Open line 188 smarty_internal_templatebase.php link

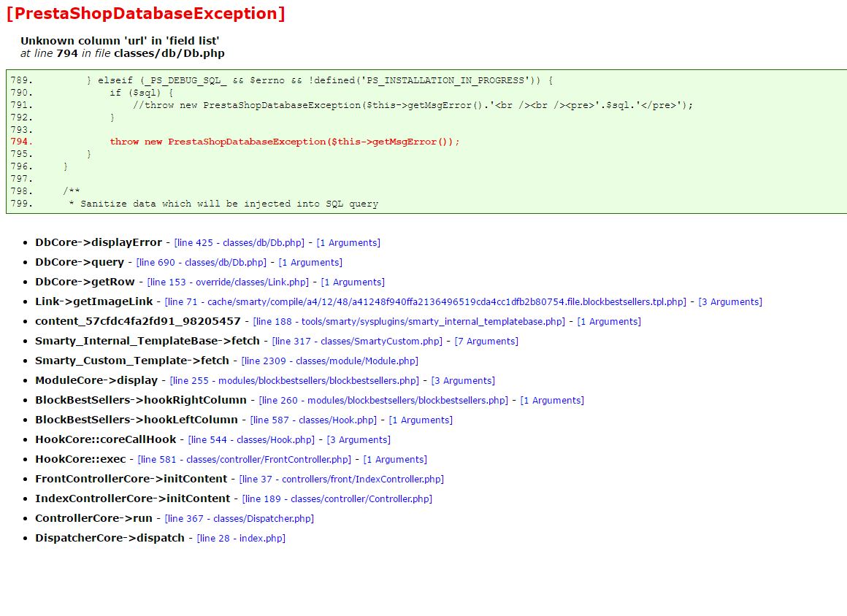point(409,322)
